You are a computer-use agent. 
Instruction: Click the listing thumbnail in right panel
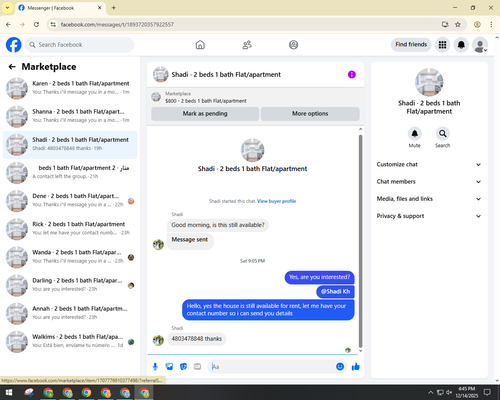point(429,82)
